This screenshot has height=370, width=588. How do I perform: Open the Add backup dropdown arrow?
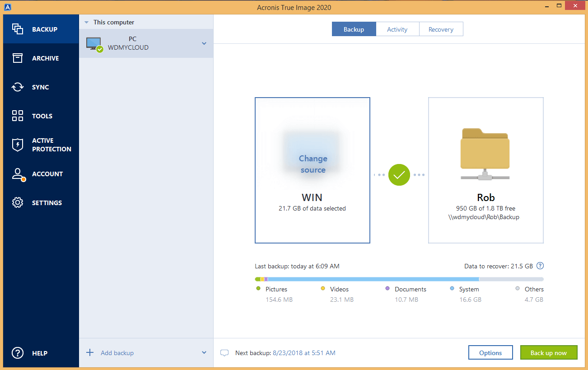(204, 352)
